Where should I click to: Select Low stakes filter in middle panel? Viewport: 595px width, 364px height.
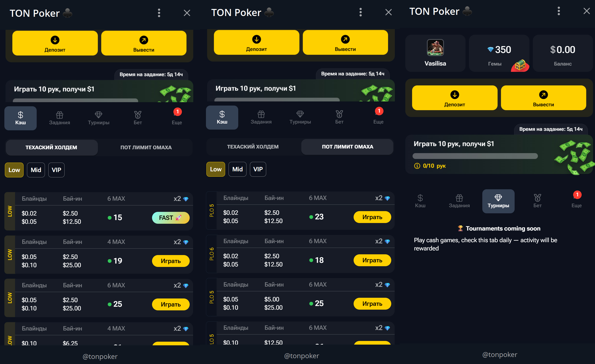point(216,169)
